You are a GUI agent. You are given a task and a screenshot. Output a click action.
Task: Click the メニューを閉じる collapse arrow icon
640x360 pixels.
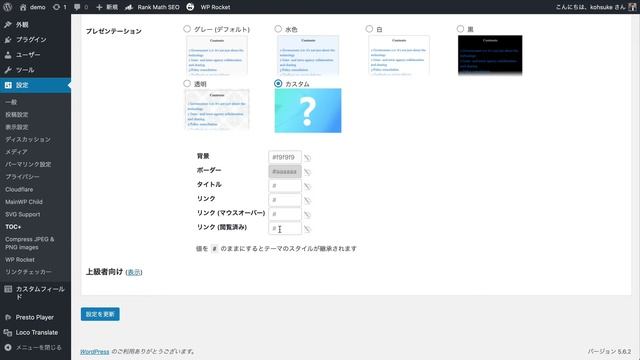pos(8,347)
